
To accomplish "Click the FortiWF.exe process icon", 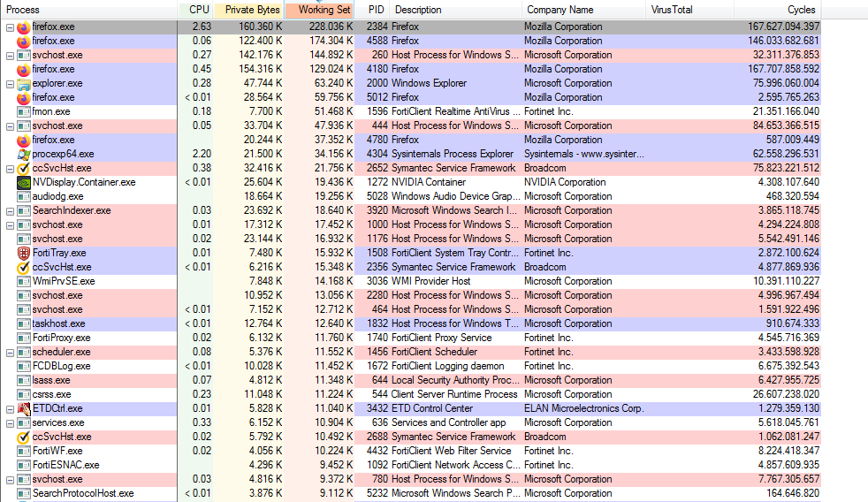I will click(23, 451).
